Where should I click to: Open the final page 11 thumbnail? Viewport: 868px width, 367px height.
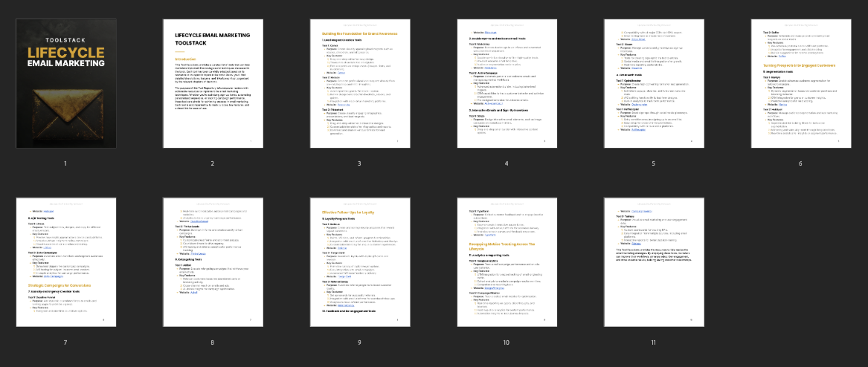(x=653, y=262)
